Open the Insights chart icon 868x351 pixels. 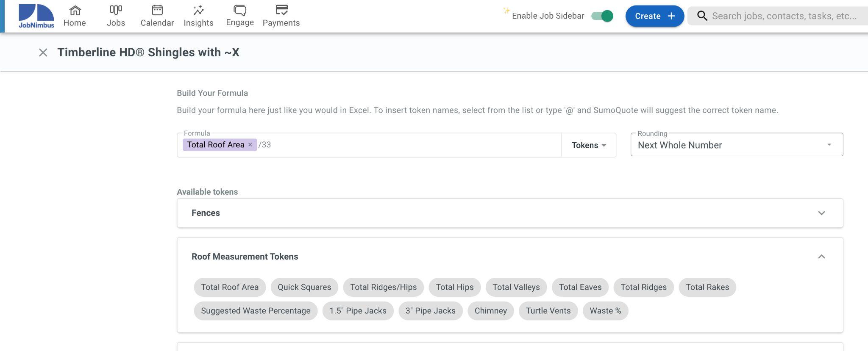coord(198,10)
